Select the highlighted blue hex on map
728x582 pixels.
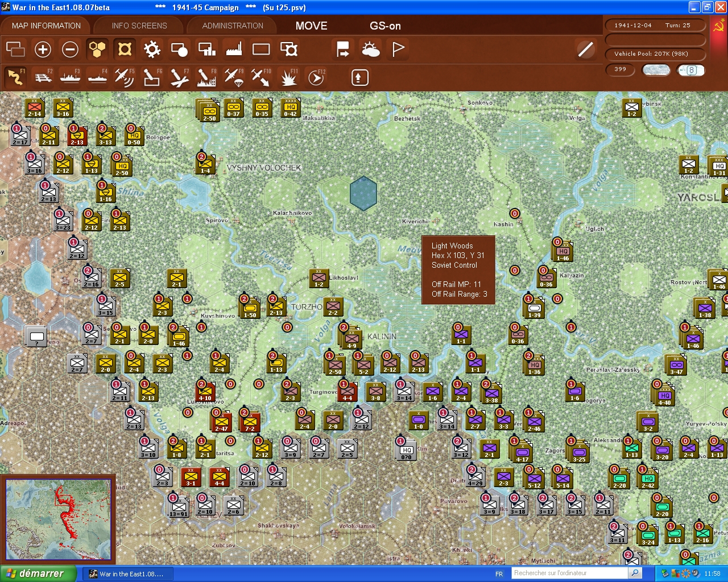[x=363, y=193]
